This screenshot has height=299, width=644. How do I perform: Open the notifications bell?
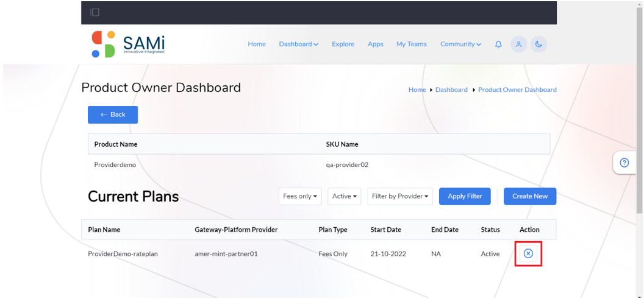click(x=498, y=44)
